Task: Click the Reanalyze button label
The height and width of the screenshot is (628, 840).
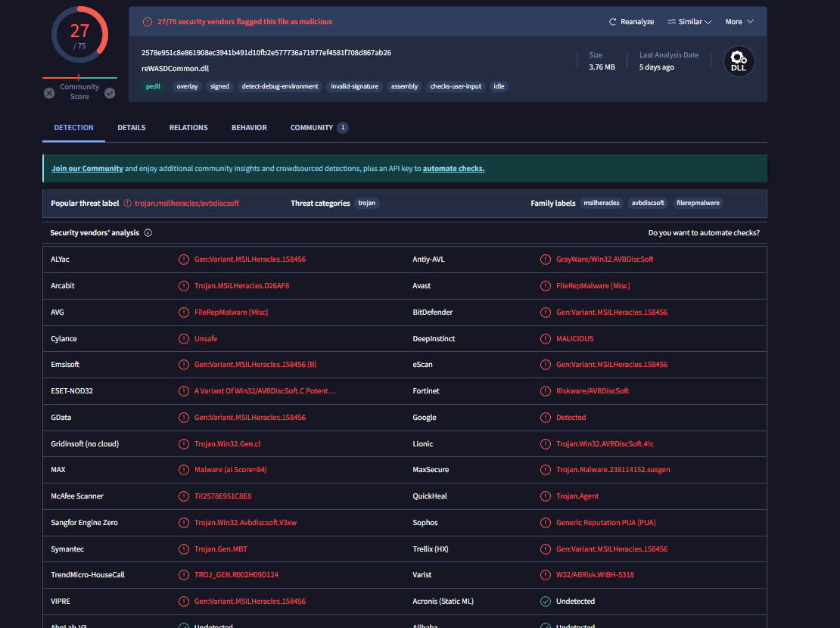Action: coord(637,22)
